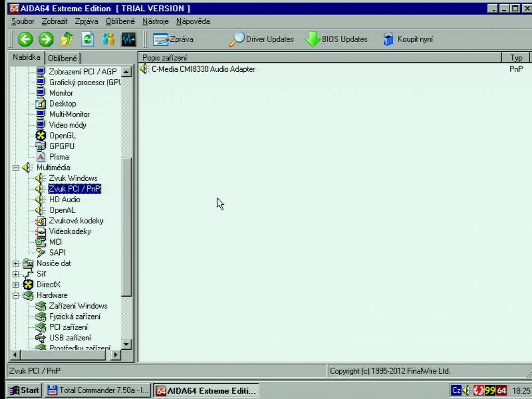Refresh the current page using toolbar icon
Screen dimensions: 532x399
pyautogui.click(x=87, y=39)
